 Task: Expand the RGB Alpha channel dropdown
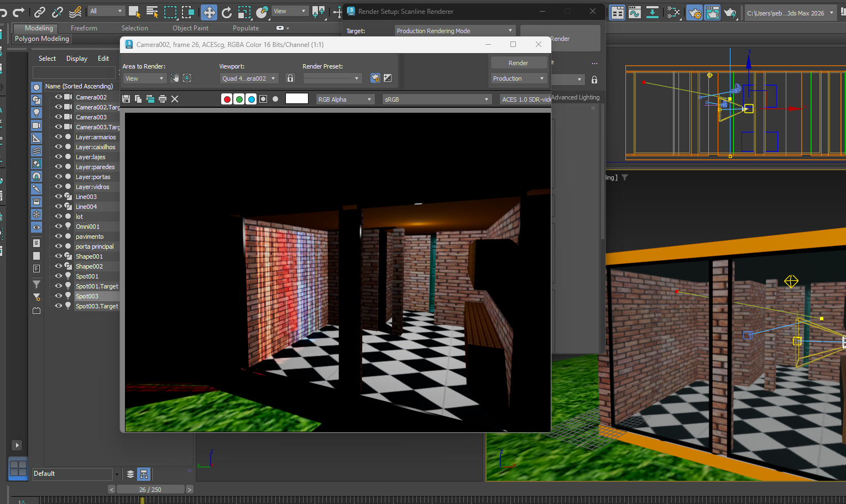pos(345,99)
